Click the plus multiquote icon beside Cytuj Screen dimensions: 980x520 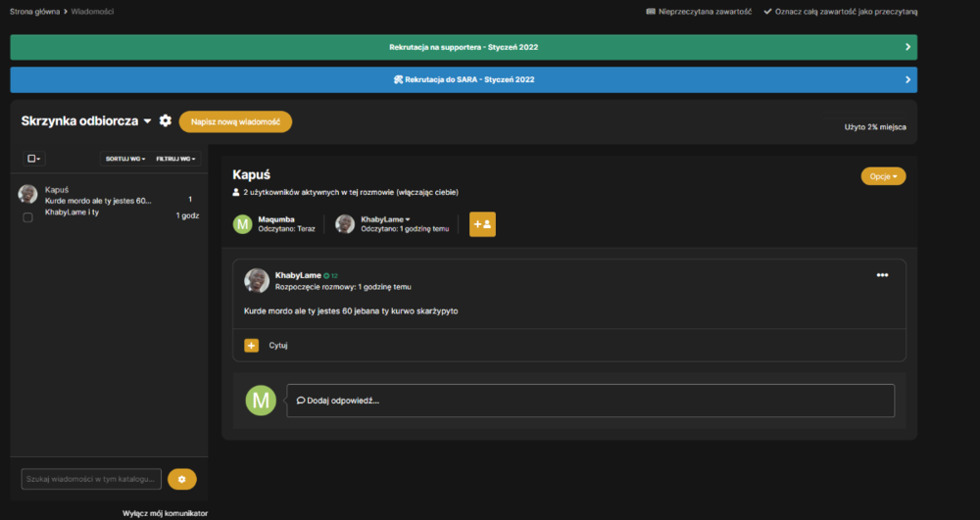click(x=251, y=346)
